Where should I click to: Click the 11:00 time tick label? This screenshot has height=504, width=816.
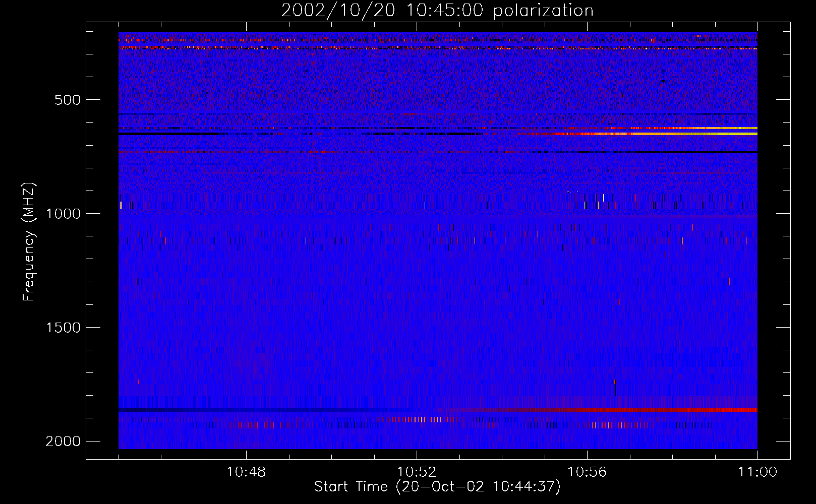click(x=757, y=472)
